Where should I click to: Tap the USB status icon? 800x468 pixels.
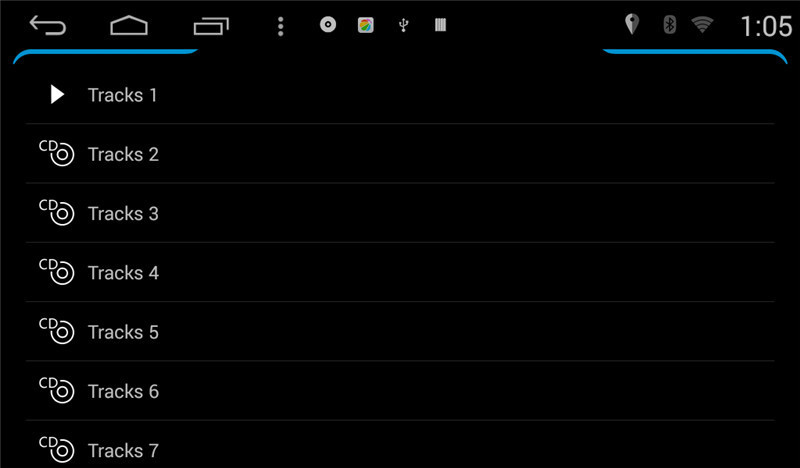tap(403, 25)
